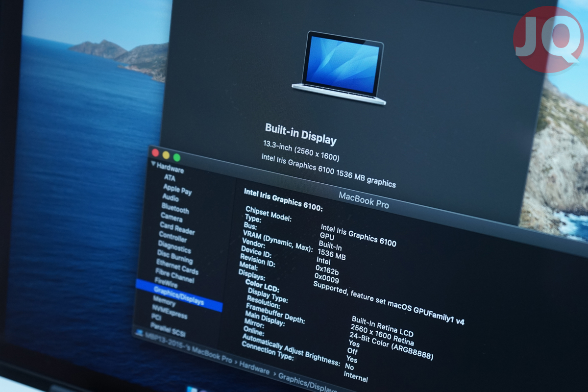
Task: Click the '13.3-inch (2560 x 1600)' text
Action: coord(301,151)
